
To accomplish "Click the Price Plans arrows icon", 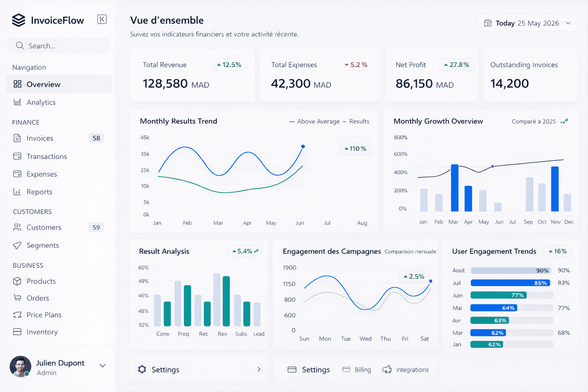I will 17,315.
